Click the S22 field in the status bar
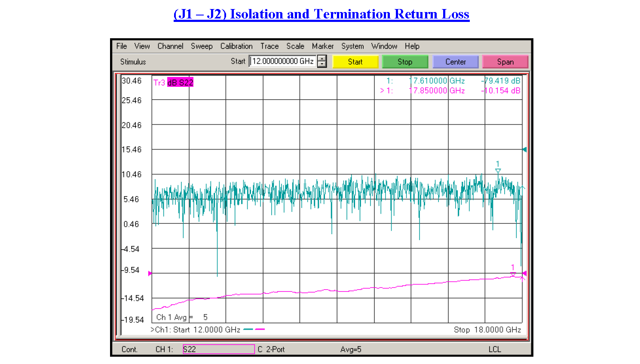The height and width of the screenshot is (364, 640). pos(218,349)
